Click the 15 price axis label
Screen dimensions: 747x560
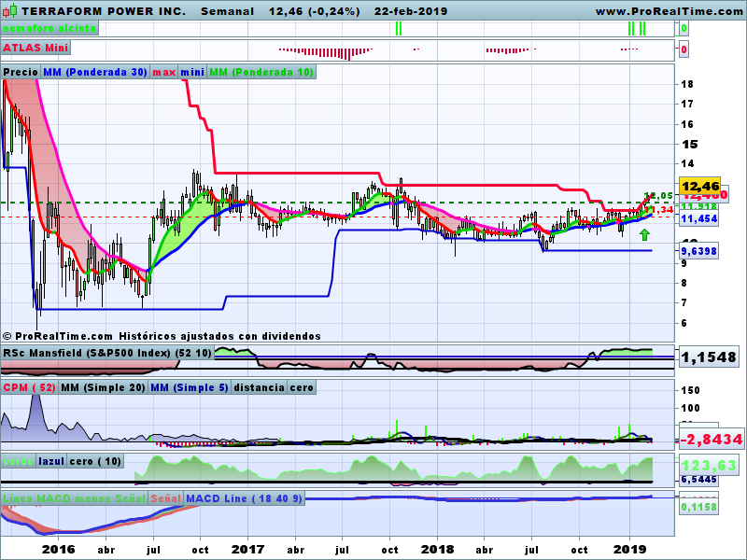(689, 144)
